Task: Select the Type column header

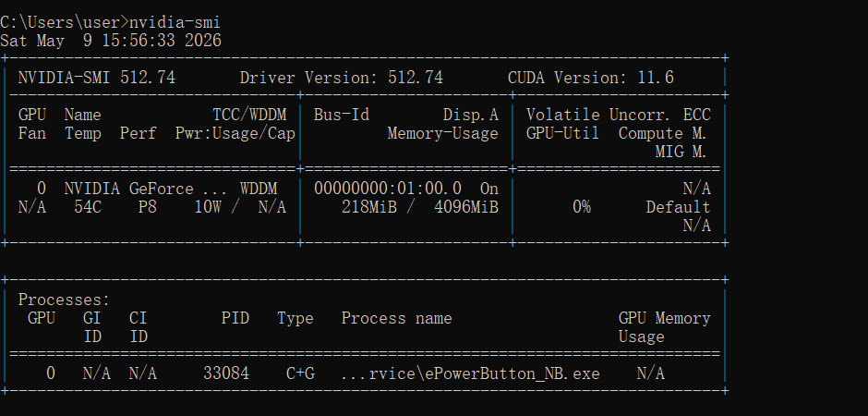Action: [x=295, y=318]
